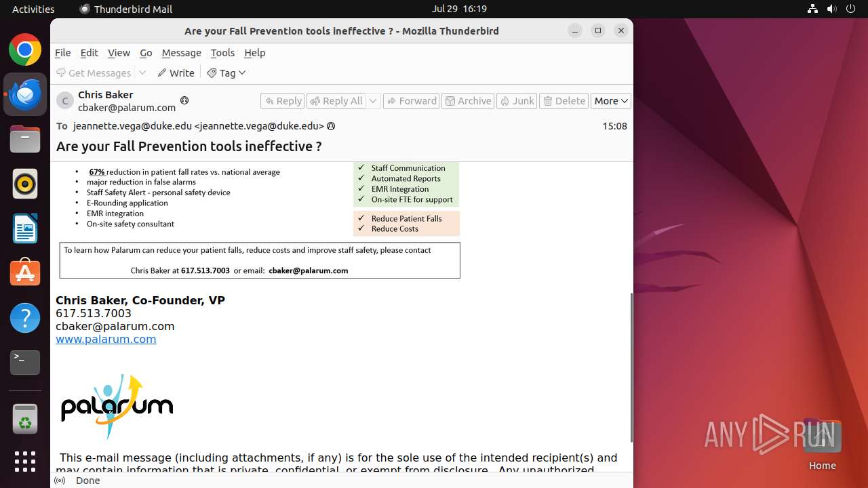Screen dimensions: 868x488
Task: Click the Palarum logo image
Action: point(117,407)
